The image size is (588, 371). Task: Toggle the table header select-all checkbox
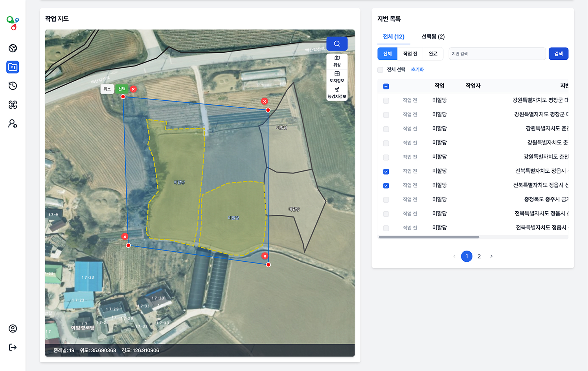(x=386, y=86)
